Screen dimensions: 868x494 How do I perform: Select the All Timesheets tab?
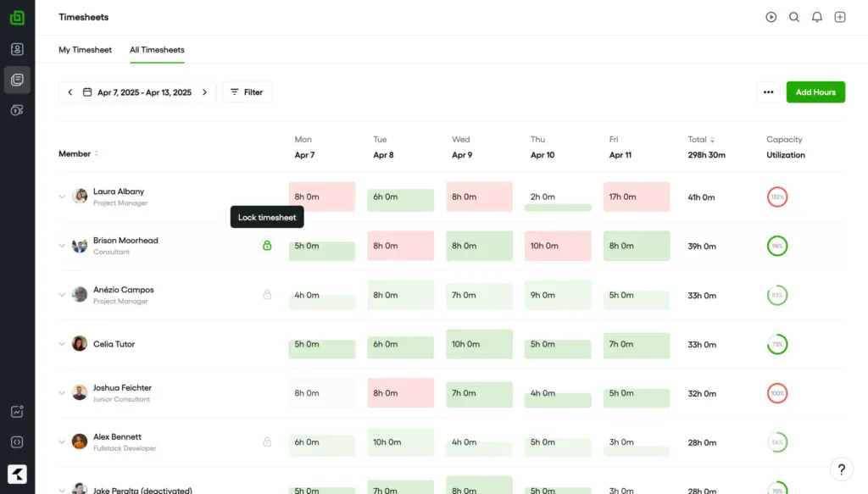point(157,50)
